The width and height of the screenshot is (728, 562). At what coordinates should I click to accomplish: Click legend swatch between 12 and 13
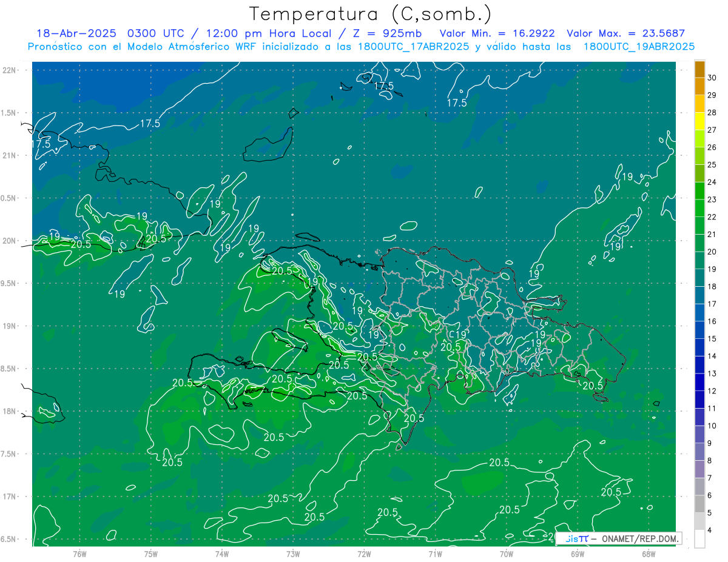click(x=699, y=383)
